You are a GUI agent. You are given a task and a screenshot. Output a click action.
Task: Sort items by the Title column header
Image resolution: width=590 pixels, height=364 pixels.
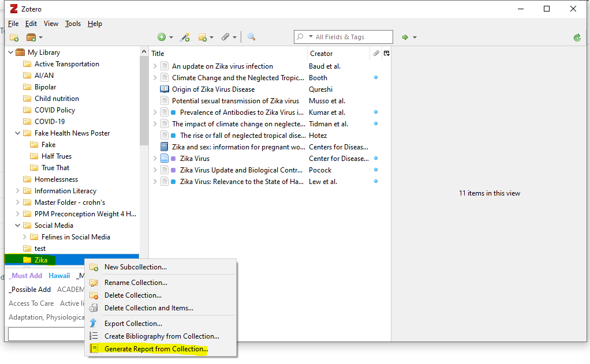click(229, 54)
